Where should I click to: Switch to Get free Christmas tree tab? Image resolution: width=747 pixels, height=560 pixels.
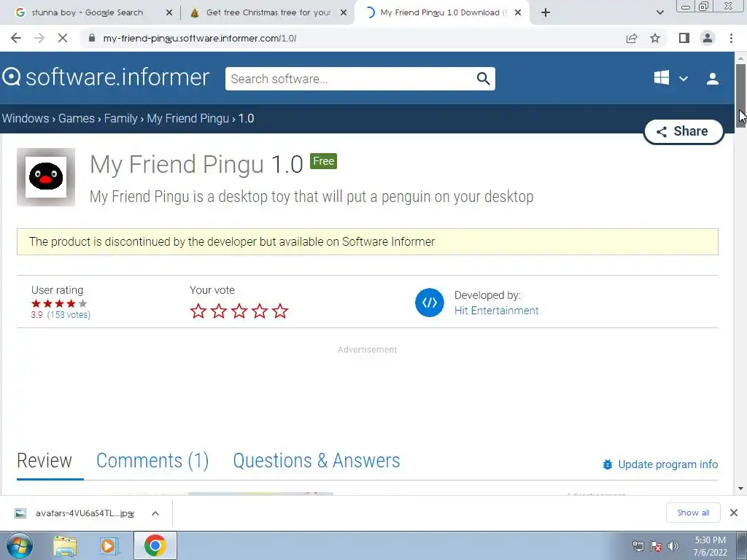pyautogui.click(x=268, y=13)
